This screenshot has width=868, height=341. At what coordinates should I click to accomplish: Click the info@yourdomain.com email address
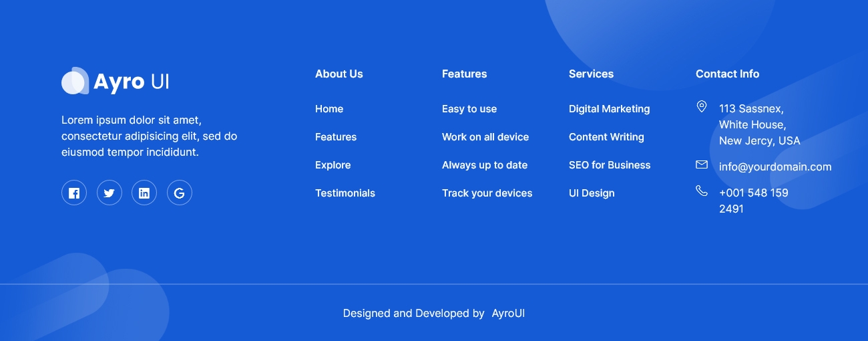pyautogui.click(x=775, y=167)
